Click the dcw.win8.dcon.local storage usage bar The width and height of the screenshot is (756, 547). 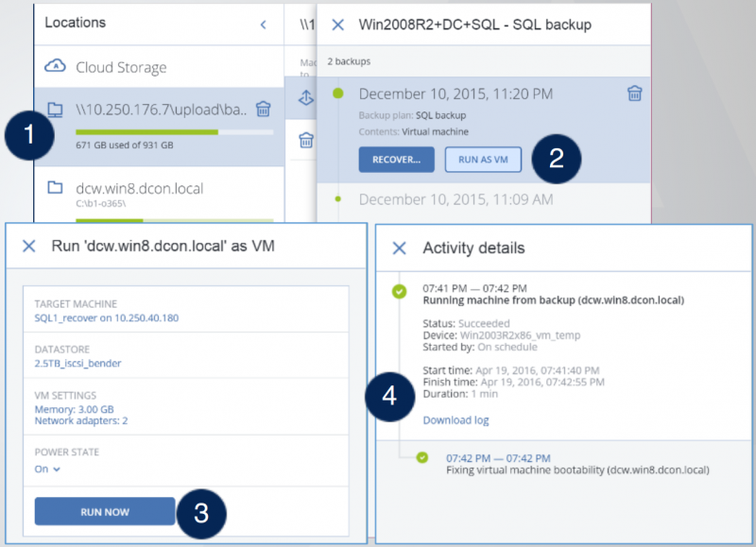click(175, 220)
